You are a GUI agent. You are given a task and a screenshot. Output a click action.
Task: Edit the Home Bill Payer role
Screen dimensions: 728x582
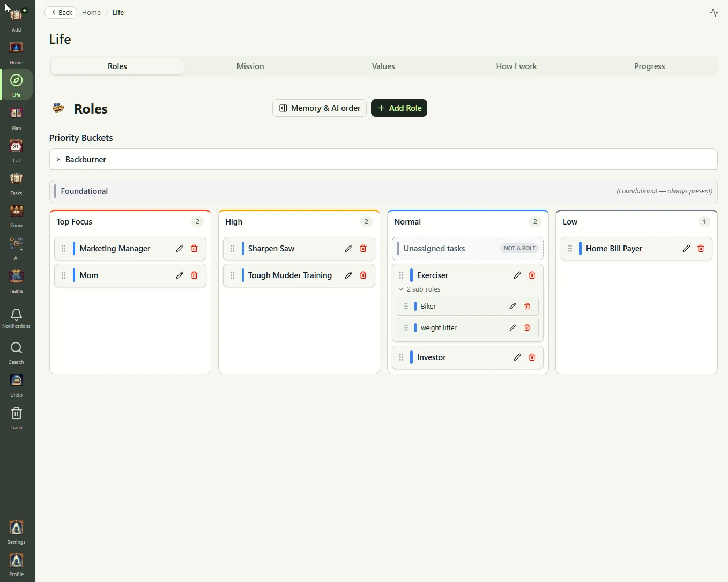click(686, 248)
